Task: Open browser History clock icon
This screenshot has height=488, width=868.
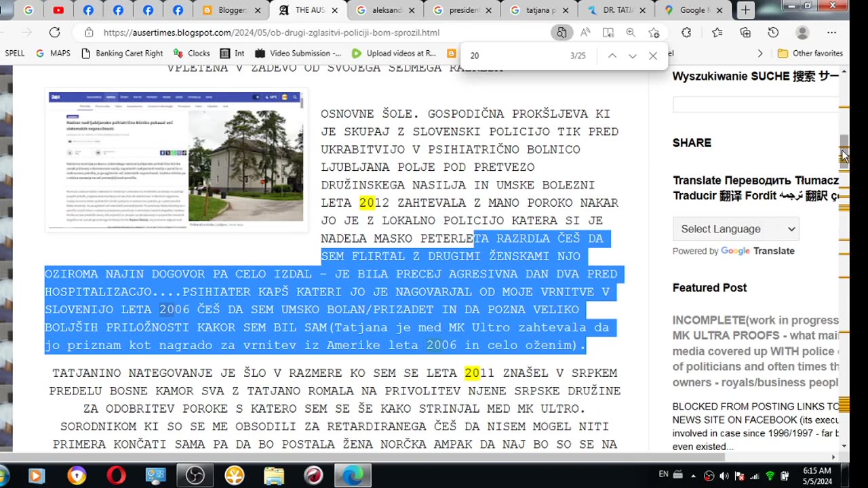Action: click(x=773, y=33)
